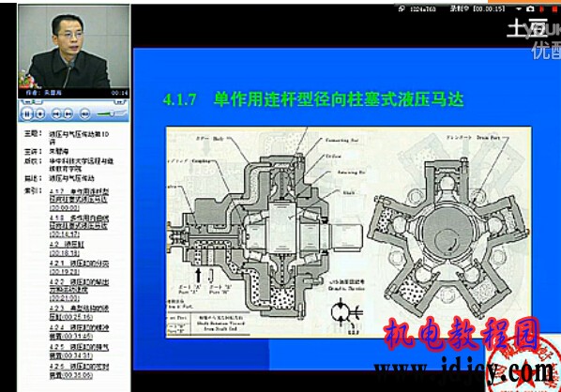Click the previous track button
561x392 pixels.
[x=55, y=114]
